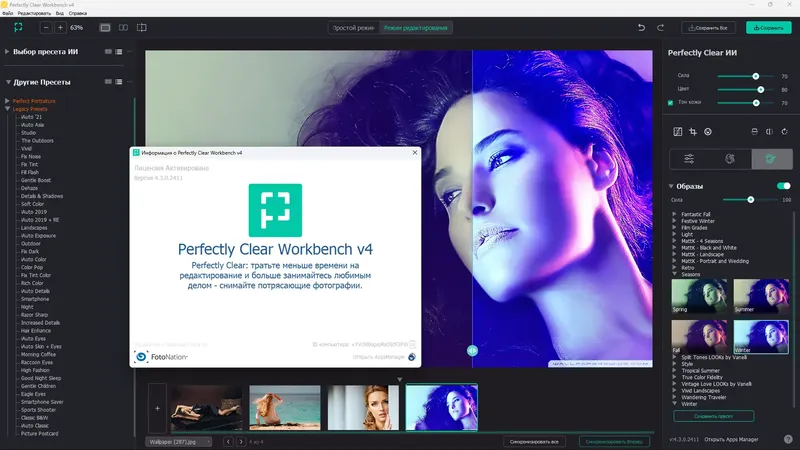Click the rotate image icon
The image size is (800, 450).
(x=785, y=132)
